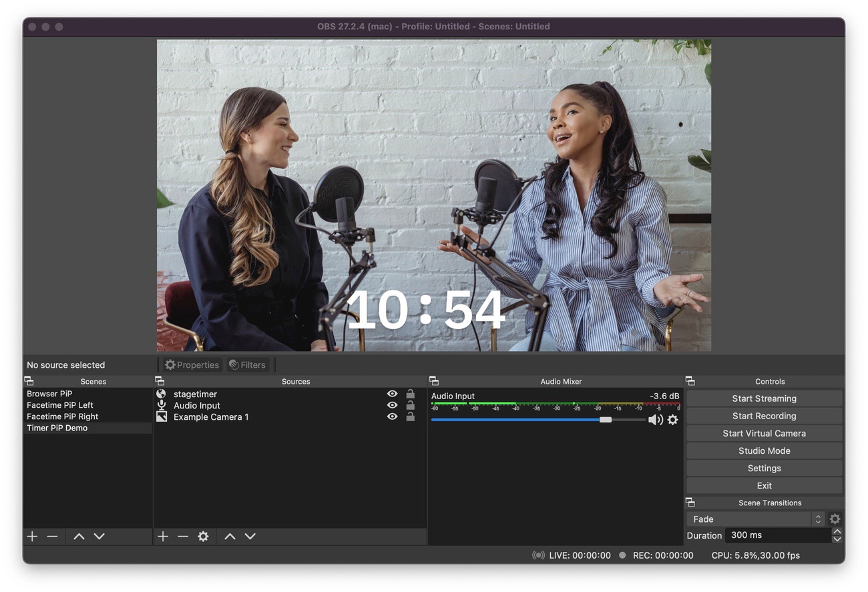Screen dimensions: 868x592
Task: Move a source up with the arrow icon
Action: point(230,536)
